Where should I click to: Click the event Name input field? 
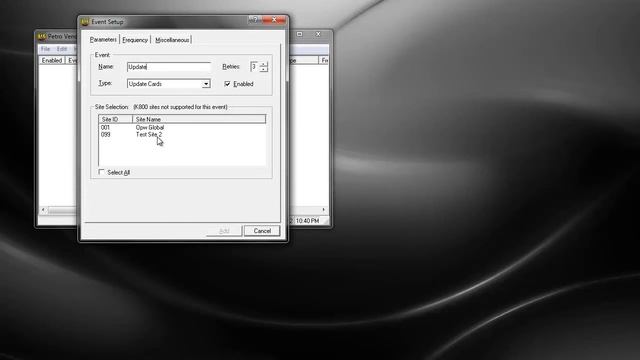(x=169, y=67)
